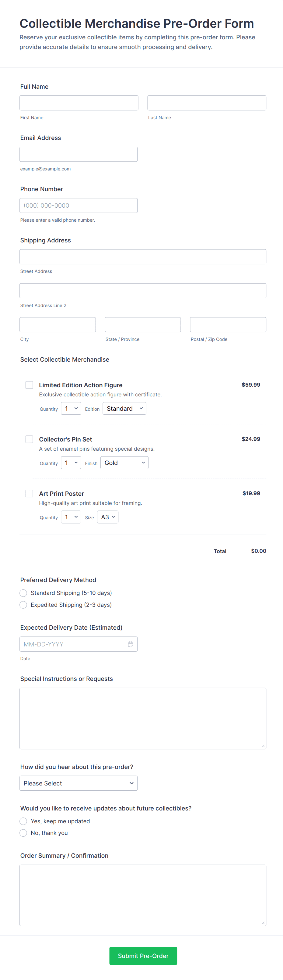Viewport: 283px width, 980px height.
Task: Select 'No, thank you' radio button
Action: [23, 833]
